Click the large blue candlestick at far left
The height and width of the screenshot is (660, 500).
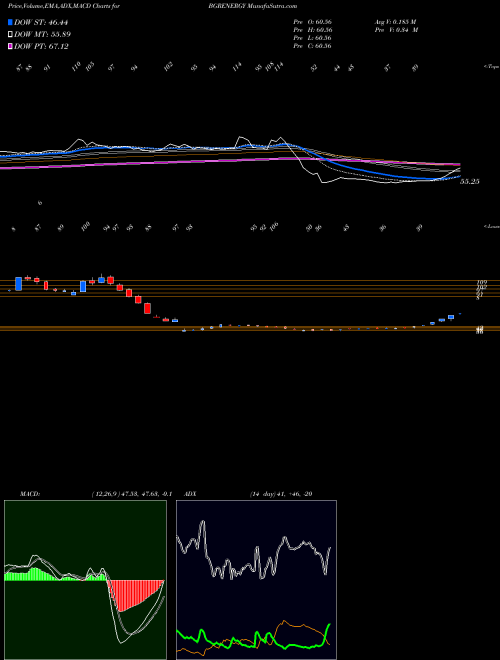(x=19, y=284)
